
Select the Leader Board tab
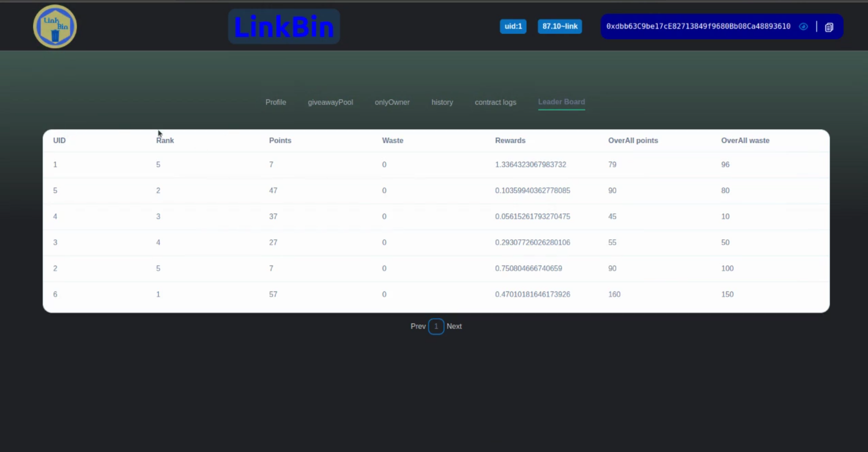(562, 102)
